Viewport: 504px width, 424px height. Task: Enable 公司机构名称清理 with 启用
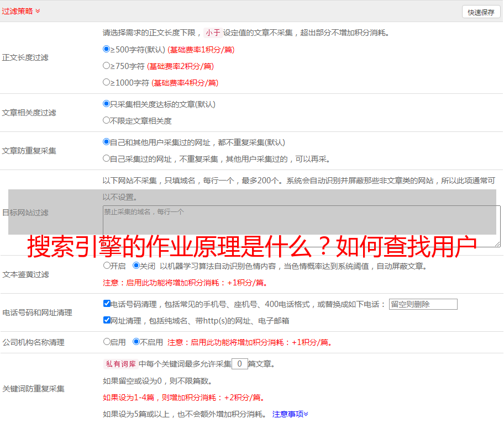[x=107, y=342]
